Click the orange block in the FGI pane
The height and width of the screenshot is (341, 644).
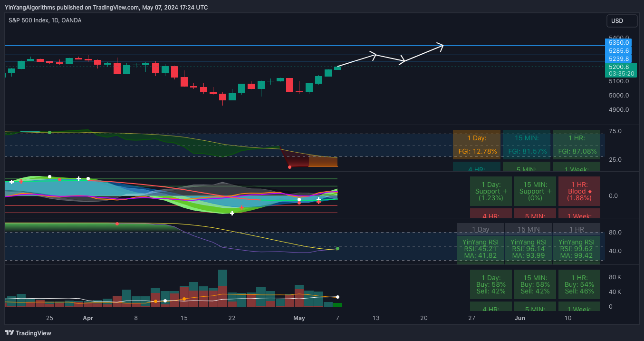tap(323, 162)
